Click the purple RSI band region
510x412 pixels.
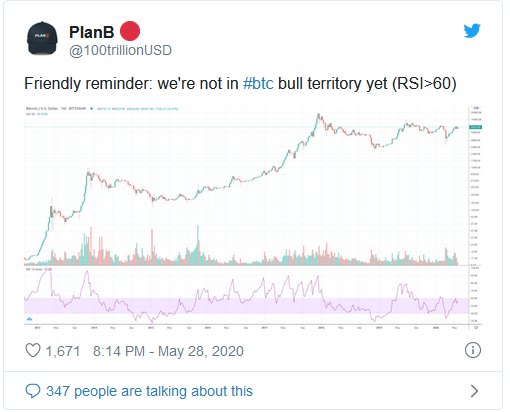(x=246, y=306)
